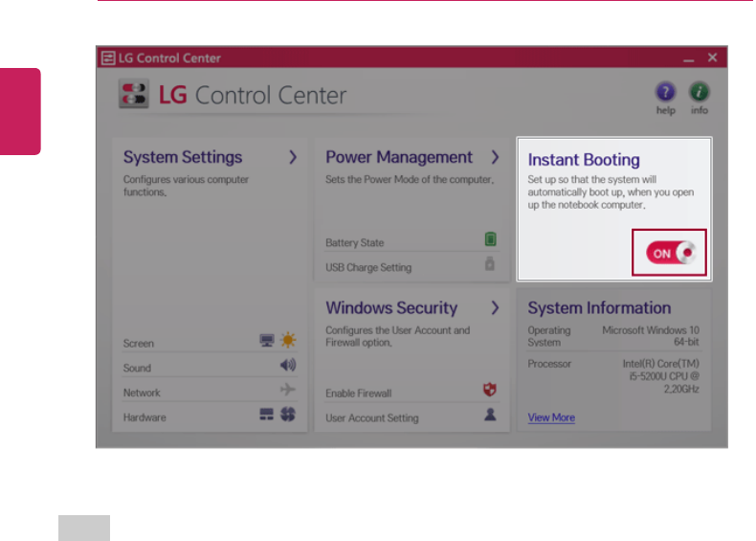
Task: Open the Windows Security heading
Action: pyautogui.click(x=391, y=308)
